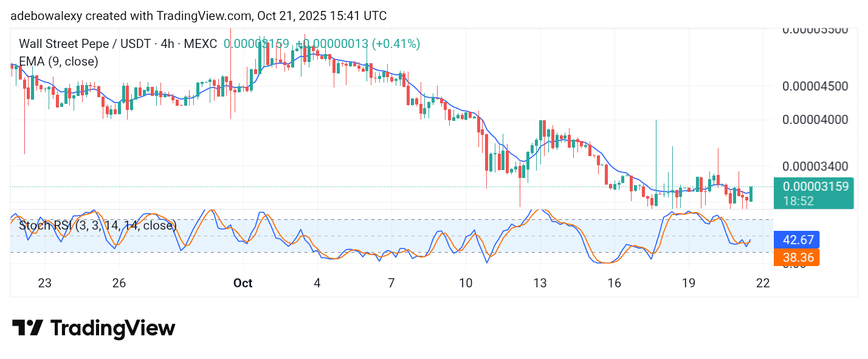Select the Stoch RSI indicator legend

[97, 226]
